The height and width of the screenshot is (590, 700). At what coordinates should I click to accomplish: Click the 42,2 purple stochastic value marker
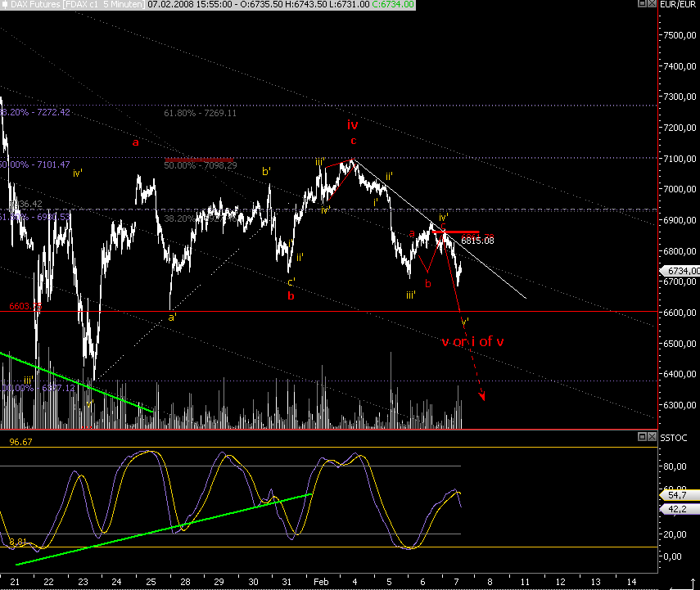(x=680, y=509)
